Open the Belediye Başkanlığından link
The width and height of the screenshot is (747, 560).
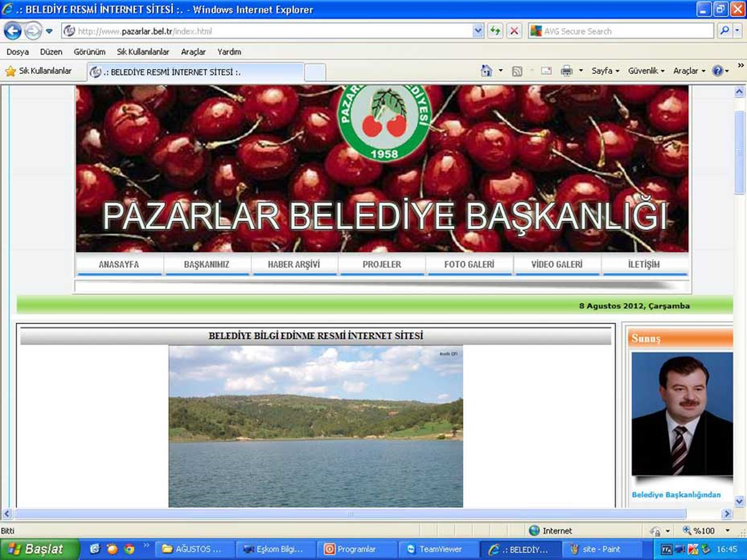(676, 495)
